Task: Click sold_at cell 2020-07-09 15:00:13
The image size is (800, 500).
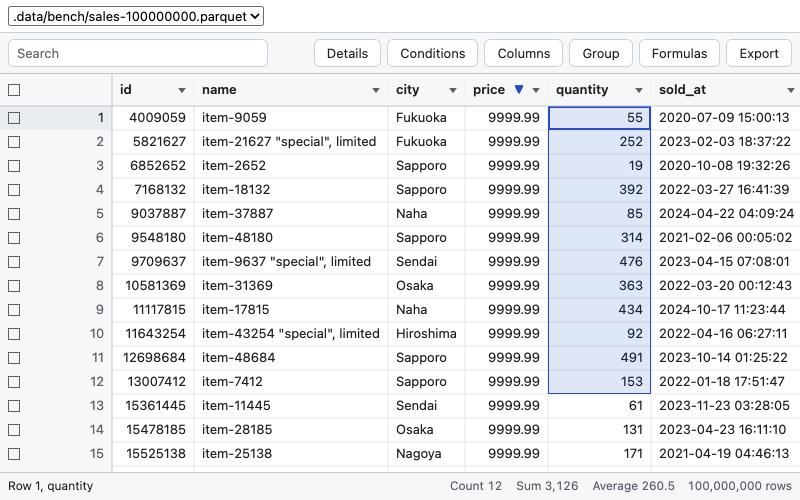Action: tap(725, 118)
